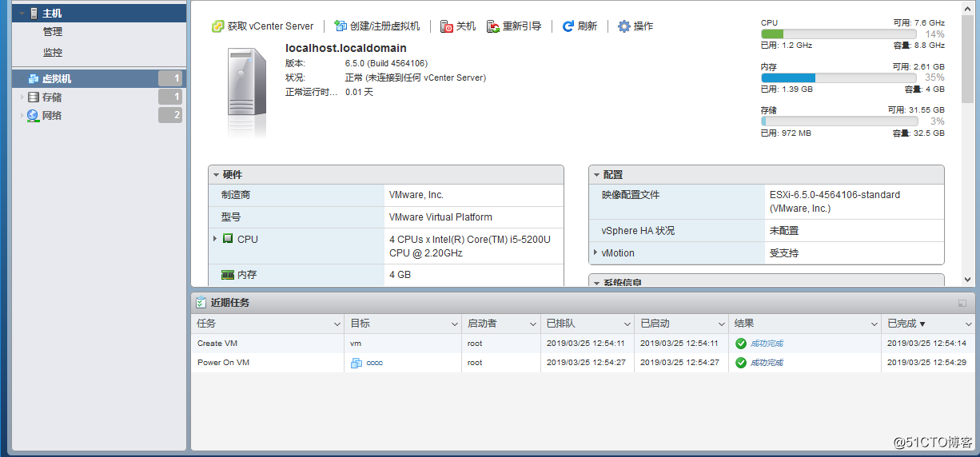
Task: Click the red shut down icon
Action: point(447,26)
